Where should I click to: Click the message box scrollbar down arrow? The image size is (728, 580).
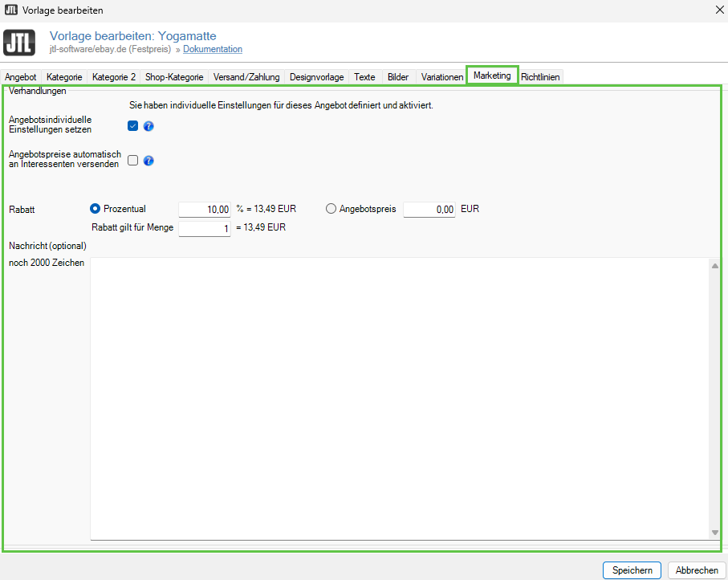click(x=714, y=532)
